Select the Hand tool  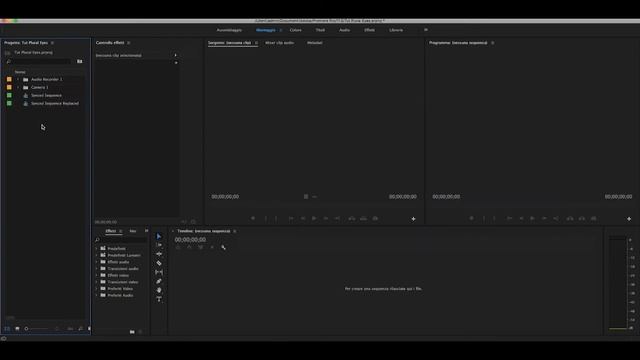pos(159,290)
